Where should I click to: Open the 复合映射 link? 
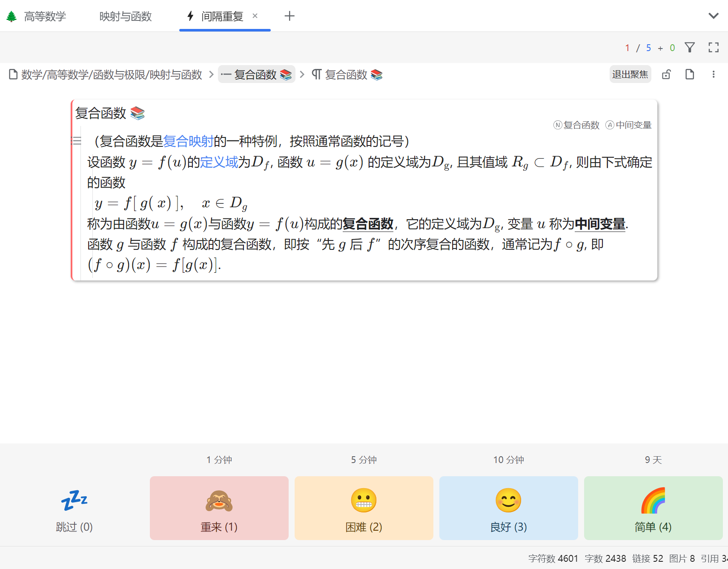[188, 141]
